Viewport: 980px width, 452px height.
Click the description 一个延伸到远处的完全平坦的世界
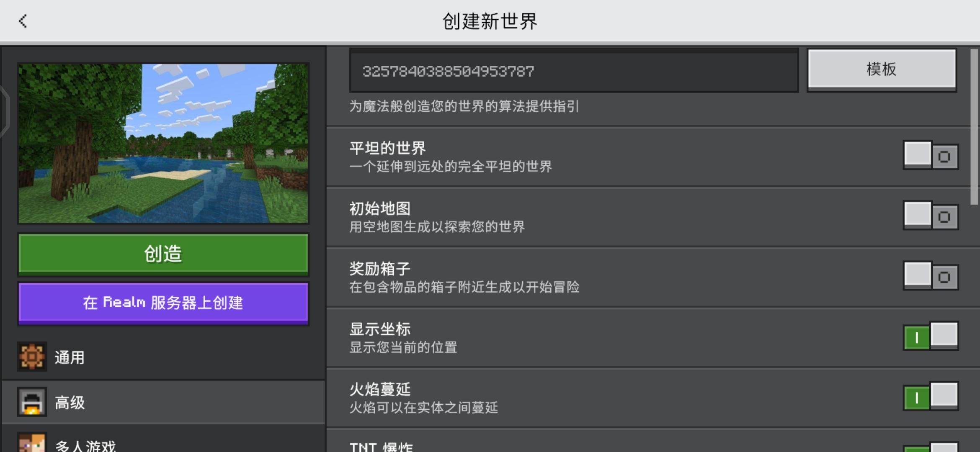point(451,167)
